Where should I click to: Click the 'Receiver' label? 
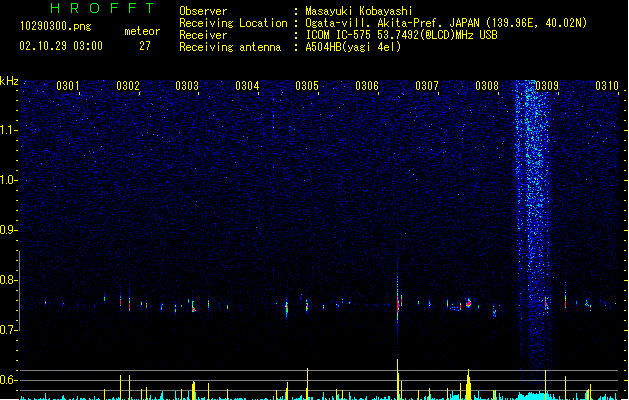coord(203,35)
